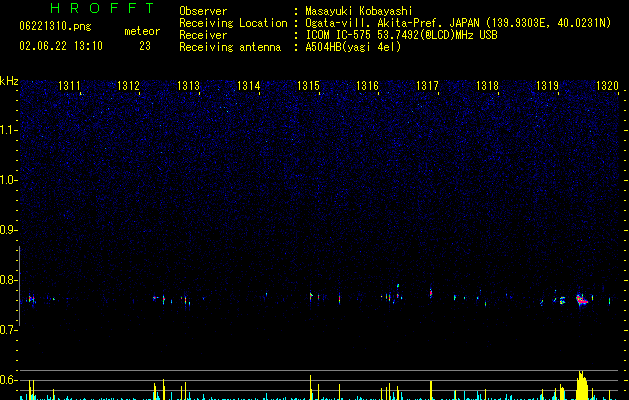Click the meteor echo at 1317
The image size is (629, 400).
click(x=431, y=293)
